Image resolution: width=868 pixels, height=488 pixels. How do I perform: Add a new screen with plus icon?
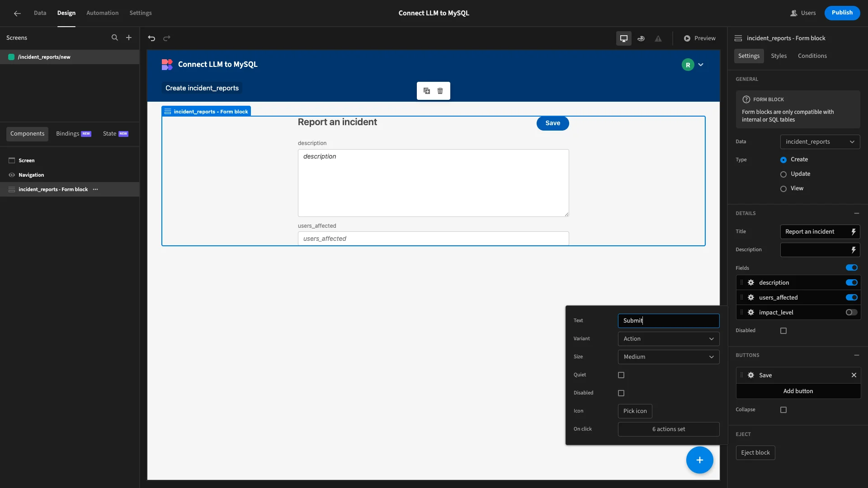click(x=129, y=38)
